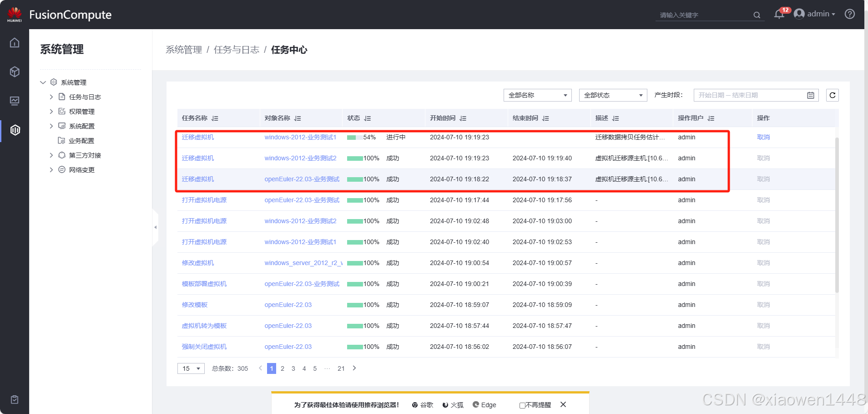Go to page 2 of the task list
Viewport: 868px width, 414px height.
click(x=283, y=368)
